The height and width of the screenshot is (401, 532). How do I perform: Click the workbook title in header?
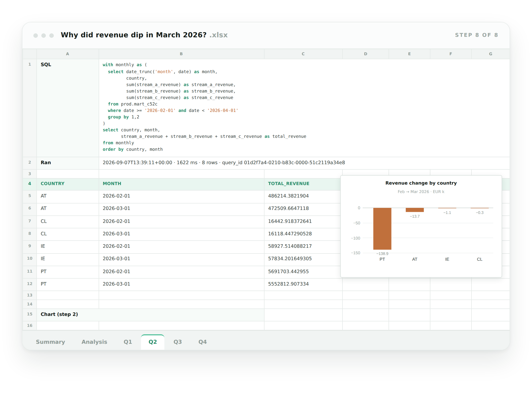(144, 35)
